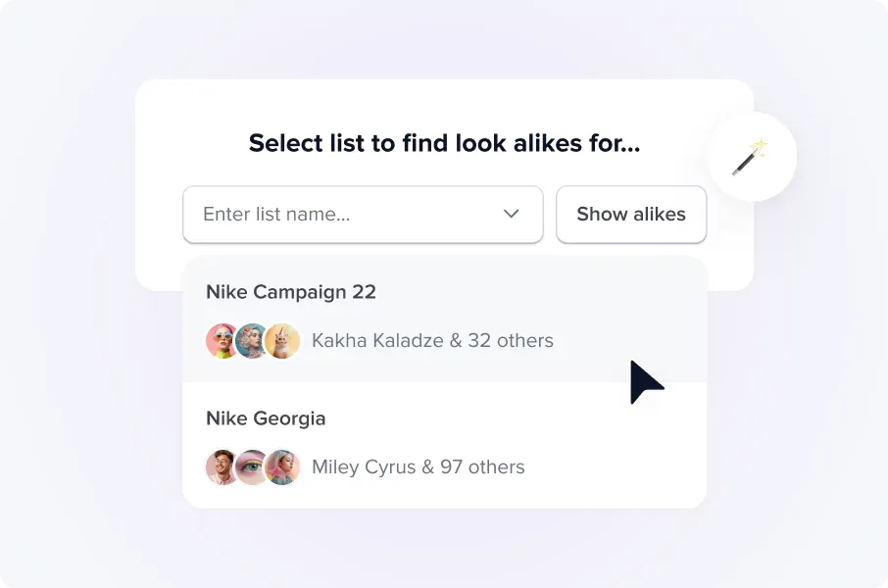Click the eye close-up avatar
This screenshot has height=588, width=888.
tap(252, 466)
